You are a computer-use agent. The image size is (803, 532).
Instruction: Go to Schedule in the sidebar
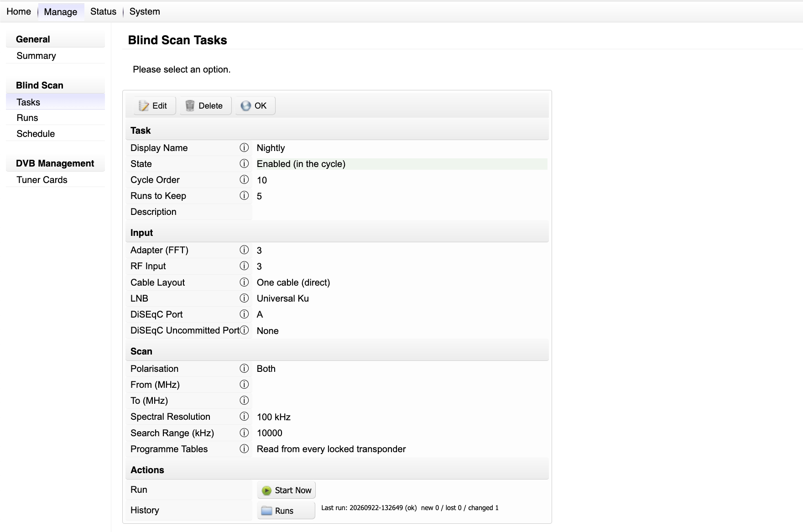[55, 134]
